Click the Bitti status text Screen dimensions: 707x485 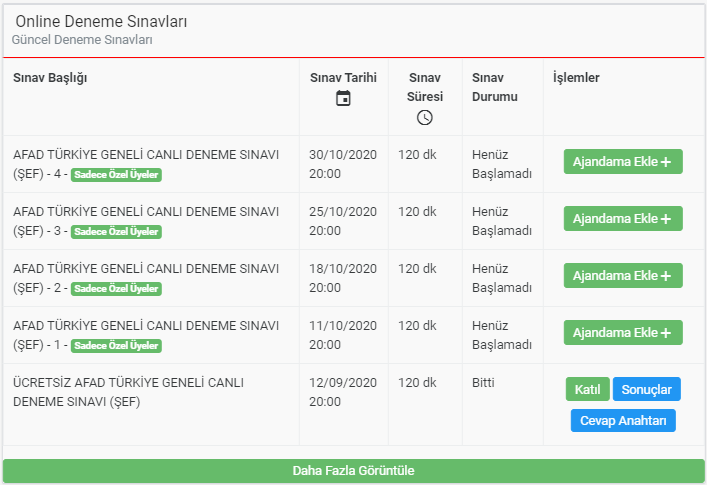(x=483, y=383)
